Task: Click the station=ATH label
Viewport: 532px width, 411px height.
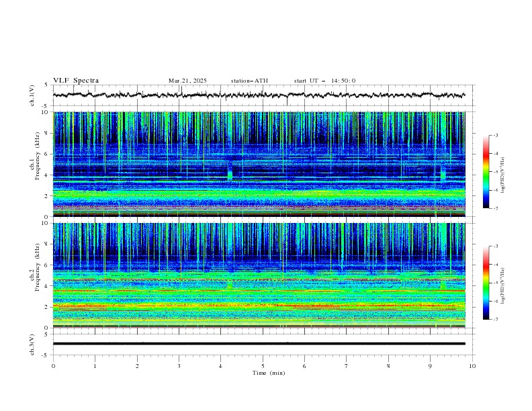Action: 249,81
